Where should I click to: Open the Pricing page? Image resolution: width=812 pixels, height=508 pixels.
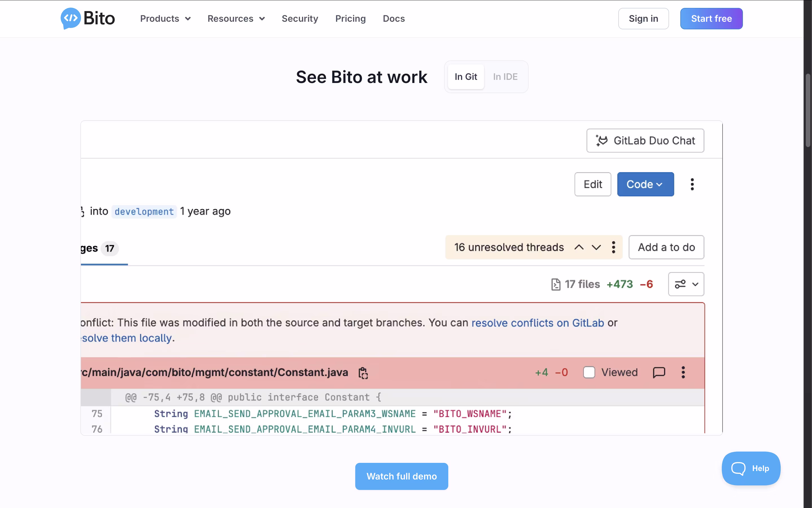[350, 18]
